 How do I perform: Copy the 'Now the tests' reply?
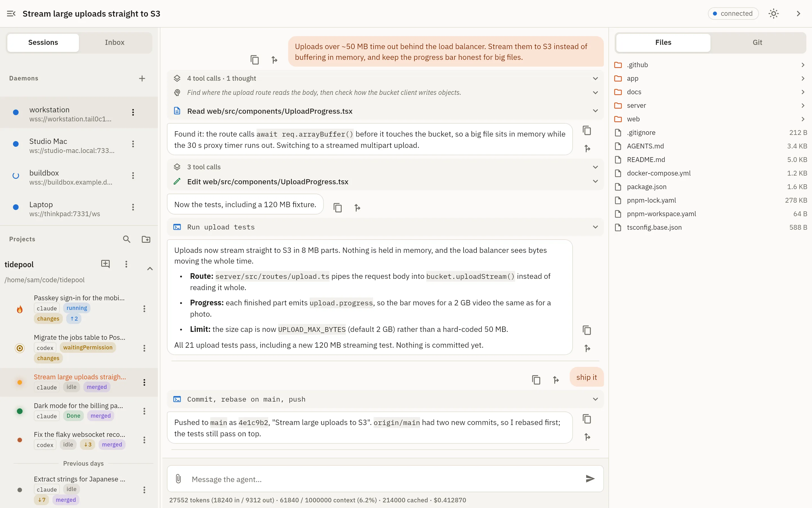[337, 208]
